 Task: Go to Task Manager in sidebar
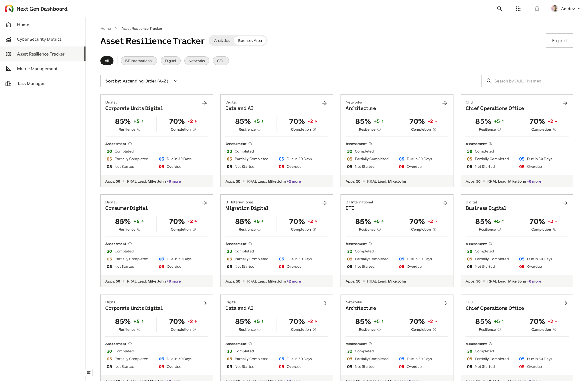(x=31, y=84)
